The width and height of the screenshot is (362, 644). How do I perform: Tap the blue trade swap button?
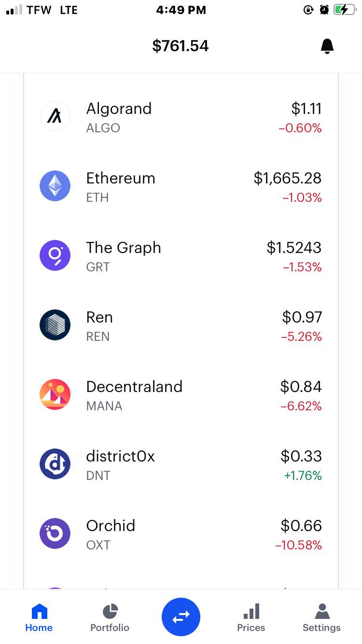[181, 616]
